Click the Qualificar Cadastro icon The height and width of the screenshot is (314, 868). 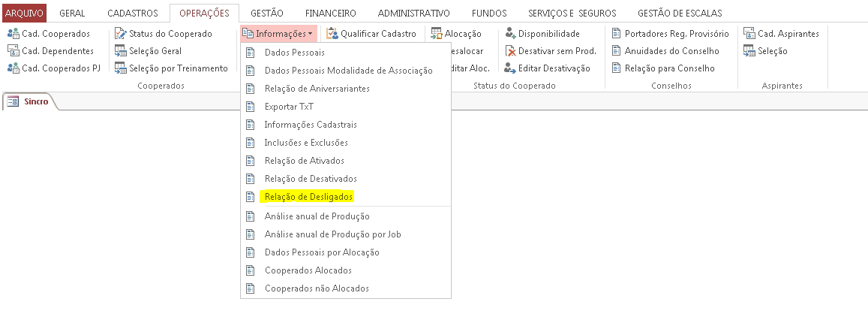click(332, 34)
